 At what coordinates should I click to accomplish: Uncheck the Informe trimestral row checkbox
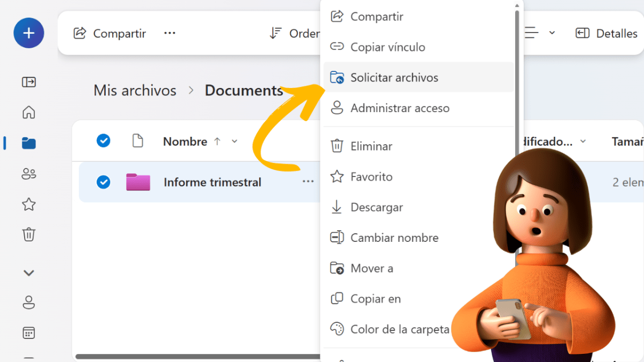pos(103,182)
